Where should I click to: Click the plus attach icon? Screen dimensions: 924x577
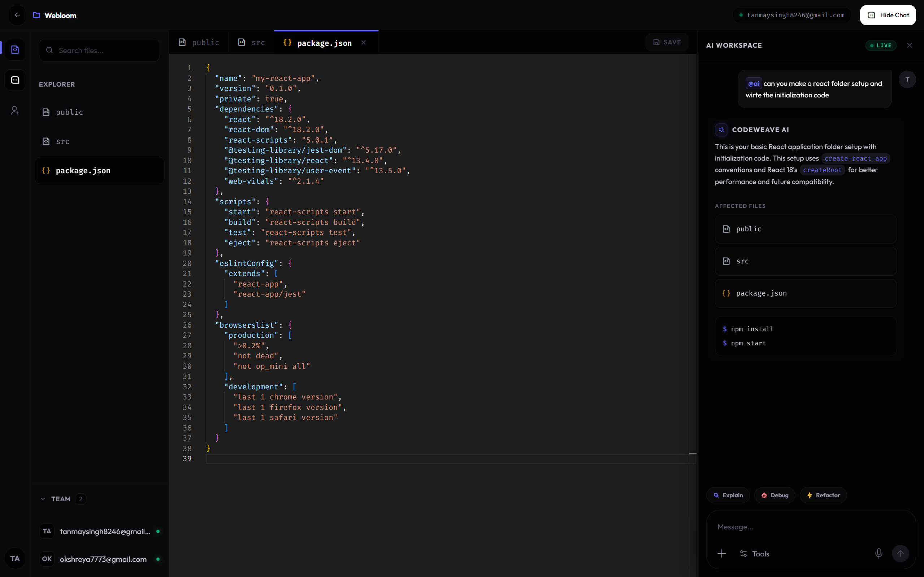[x=722, y=554]
